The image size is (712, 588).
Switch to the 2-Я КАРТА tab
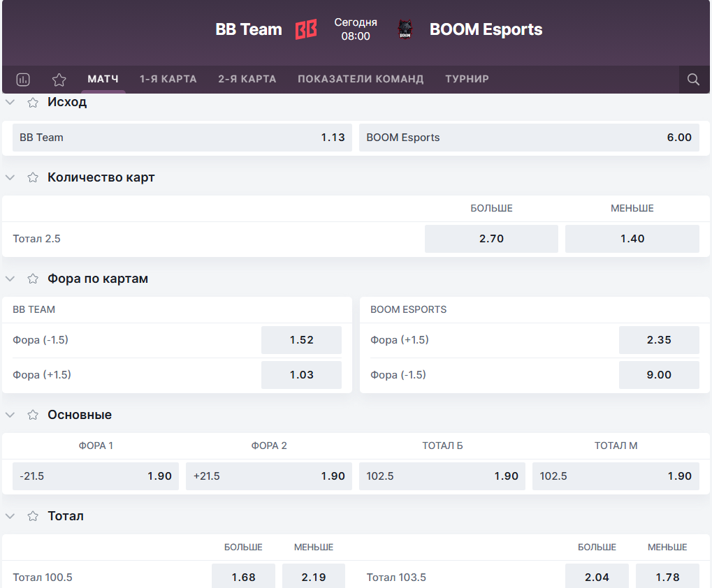(x=247, y=79)
